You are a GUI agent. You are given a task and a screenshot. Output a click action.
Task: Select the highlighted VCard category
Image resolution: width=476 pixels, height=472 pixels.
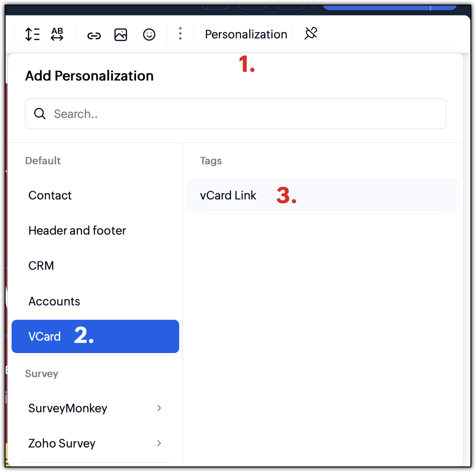click(x=95, y=336)
